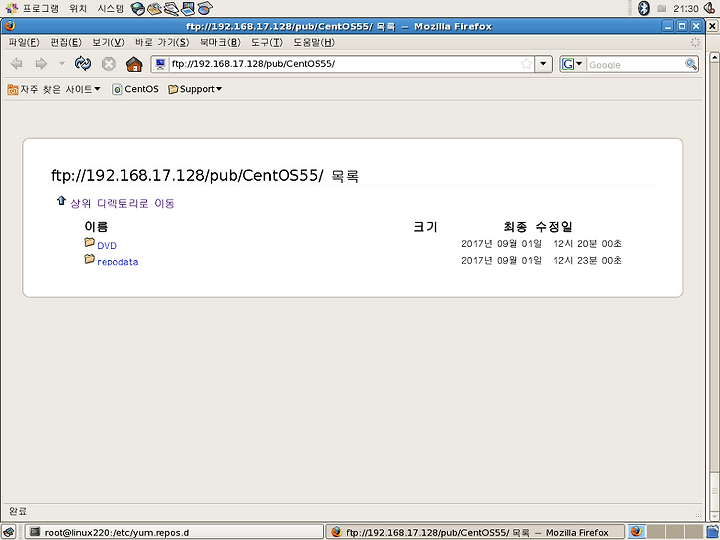Viewport: 720px width, 540px height.
Task: Open the history dropdown beside the forward arrow
Action: click(62, 64)
